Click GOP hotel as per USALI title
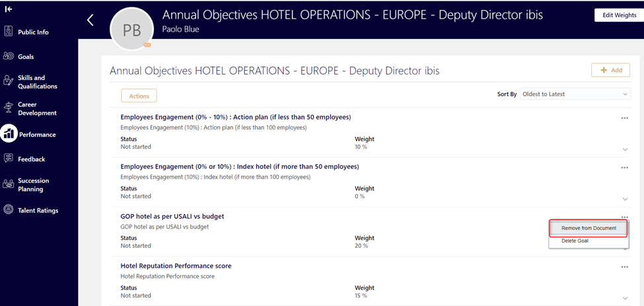Image resolution: width=644 pixels, height=306 pixels. click(172, 216)
